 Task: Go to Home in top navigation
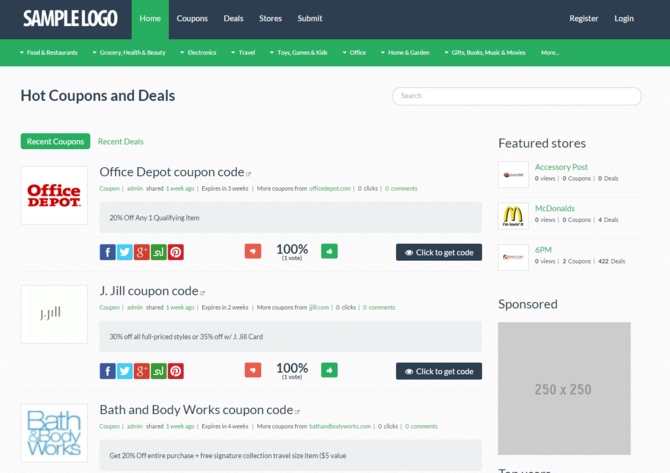(150, 19)
